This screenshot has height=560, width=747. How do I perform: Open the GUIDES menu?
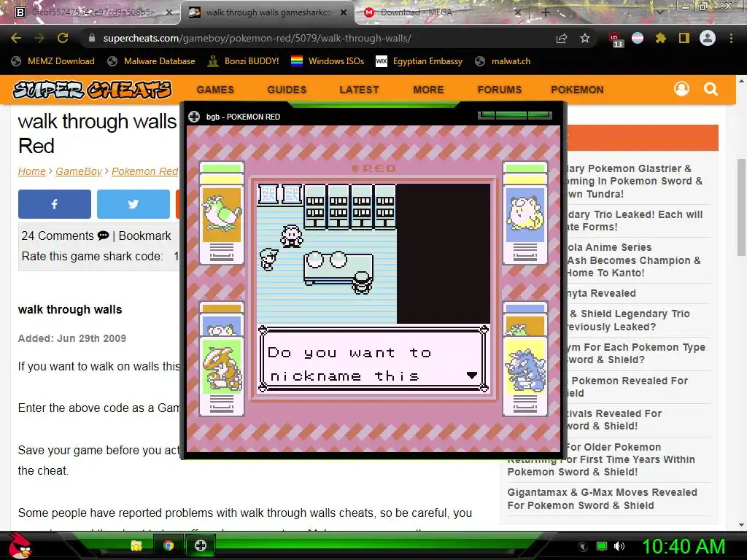(287, 90)
